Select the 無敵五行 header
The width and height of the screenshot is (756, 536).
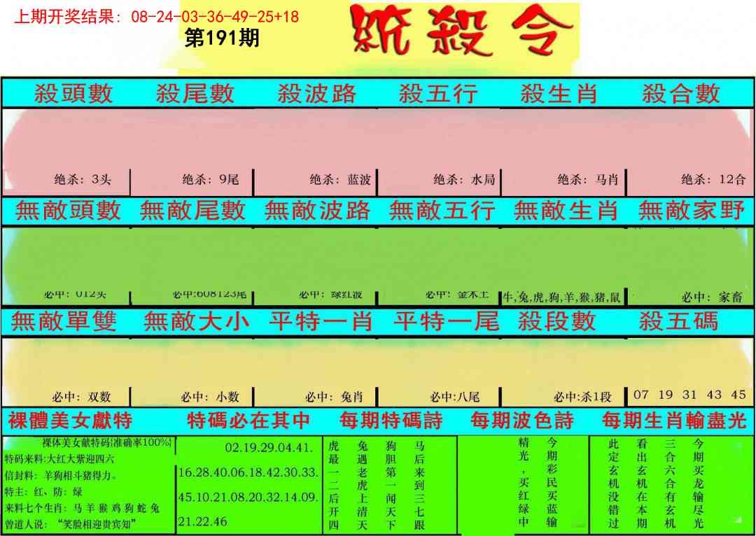tap(442, 211)
